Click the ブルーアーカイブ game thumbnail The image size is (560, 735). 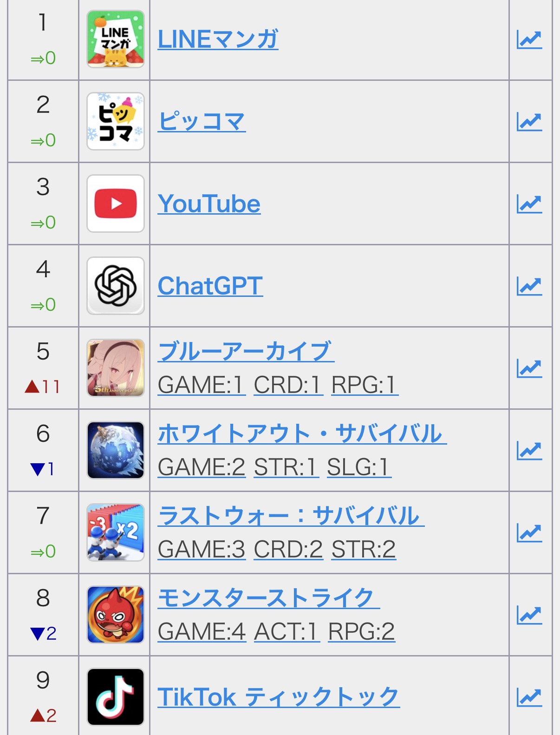pyautogui.click(x=116, y=368)
